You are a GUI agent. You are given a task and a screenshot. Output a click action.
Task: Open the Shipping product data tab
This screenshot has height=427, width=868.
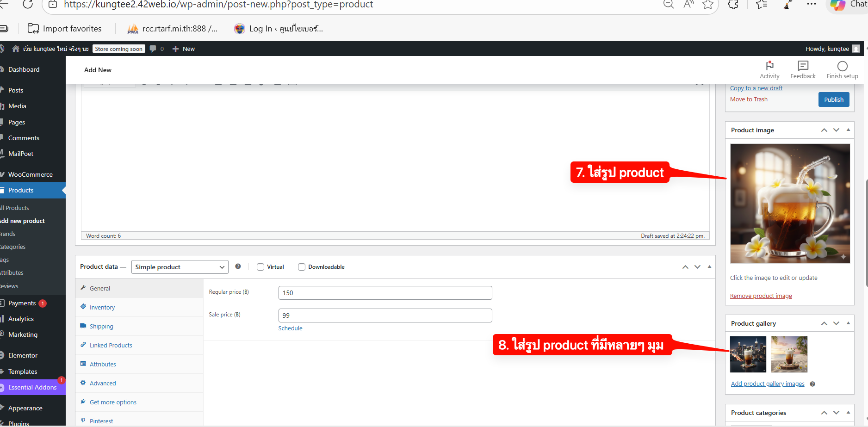[x=101, y=327]
